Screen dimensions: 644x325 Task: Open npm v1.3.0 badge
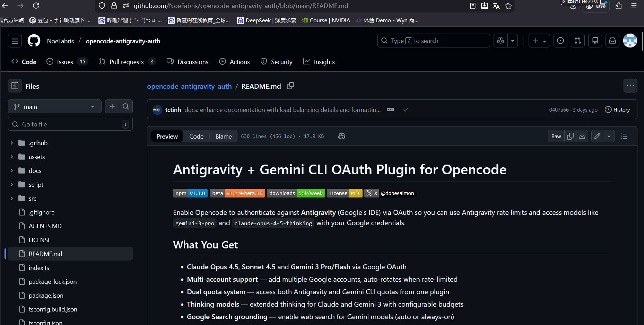coord(190,193)
